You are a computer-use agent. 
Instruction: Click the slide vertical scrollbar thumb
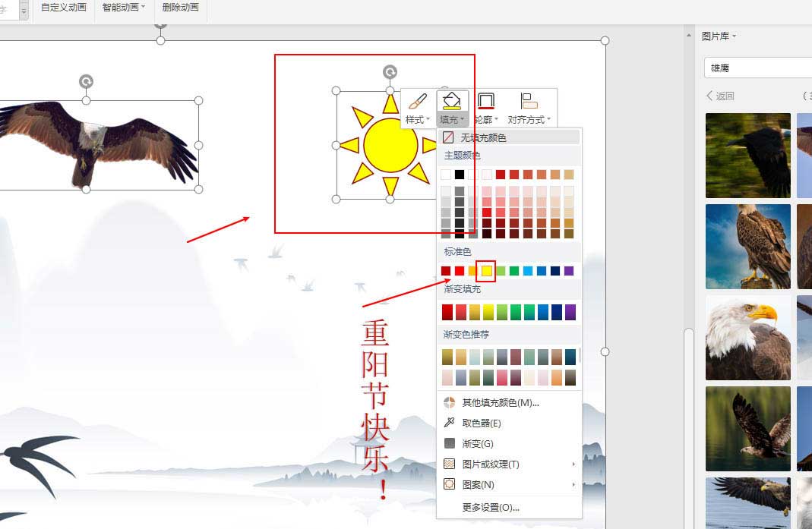[689, 429]
